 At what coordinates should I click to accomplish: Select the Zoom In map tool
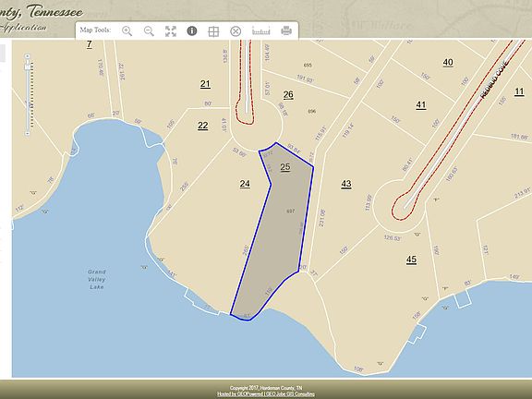coord(127,31)
